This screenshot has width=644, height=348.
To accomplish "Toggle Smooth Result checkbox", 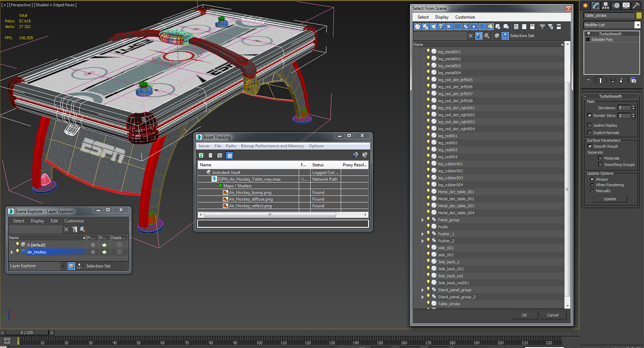I will pyautogui.click(x=590, y=146).
